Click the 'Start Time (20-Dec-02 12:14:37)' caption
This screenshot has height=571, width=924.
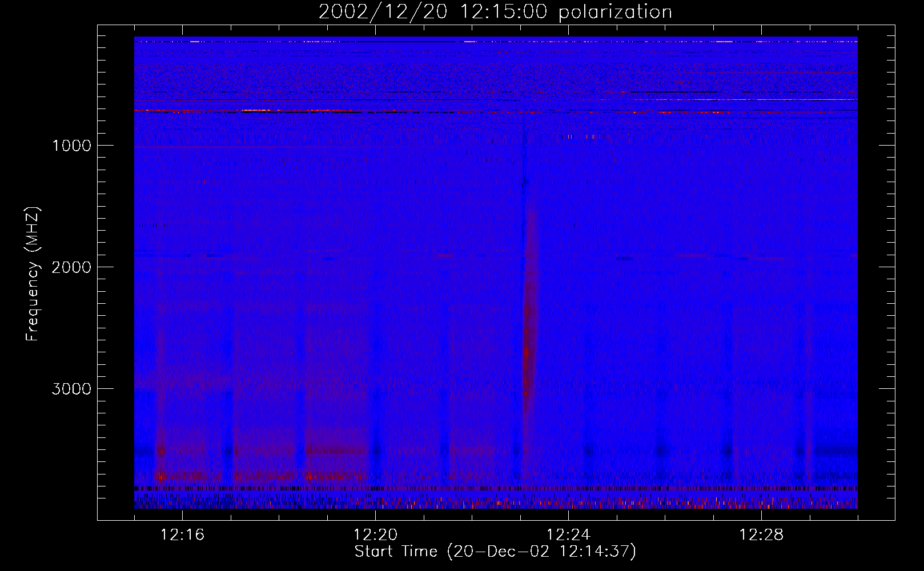[x=495, y=552]
